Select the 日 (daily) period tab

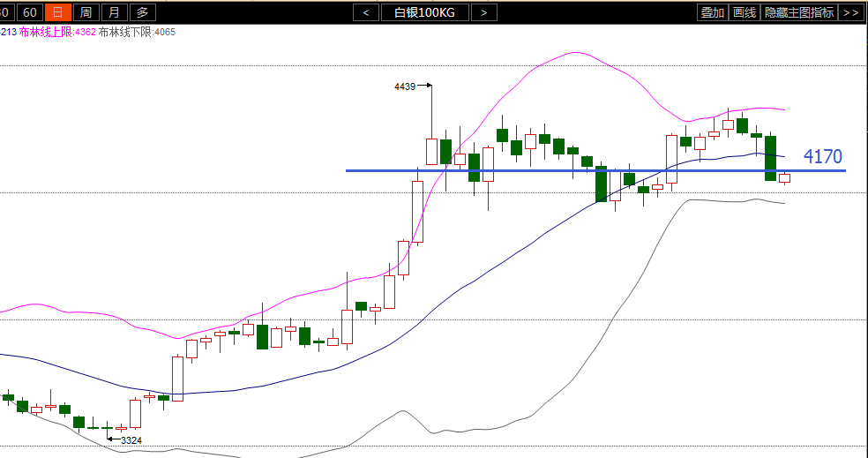(57, 12)
